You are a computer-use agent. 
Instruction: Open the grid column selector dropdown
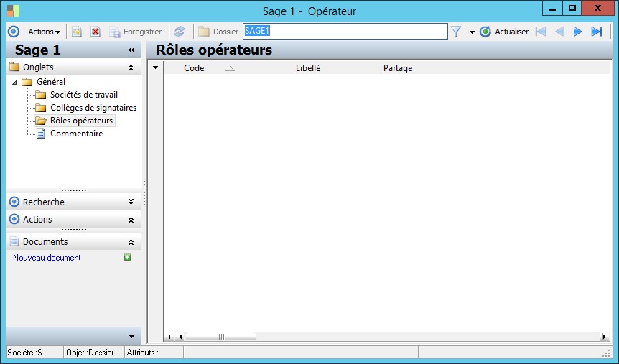156,67
